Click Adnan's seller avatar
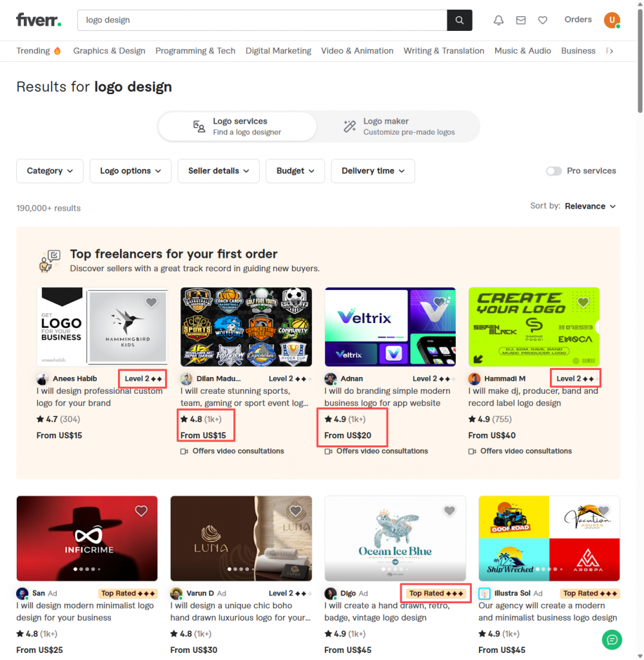Image resolution: width=644 pixels, height=660 pixels. click(330, 379)
